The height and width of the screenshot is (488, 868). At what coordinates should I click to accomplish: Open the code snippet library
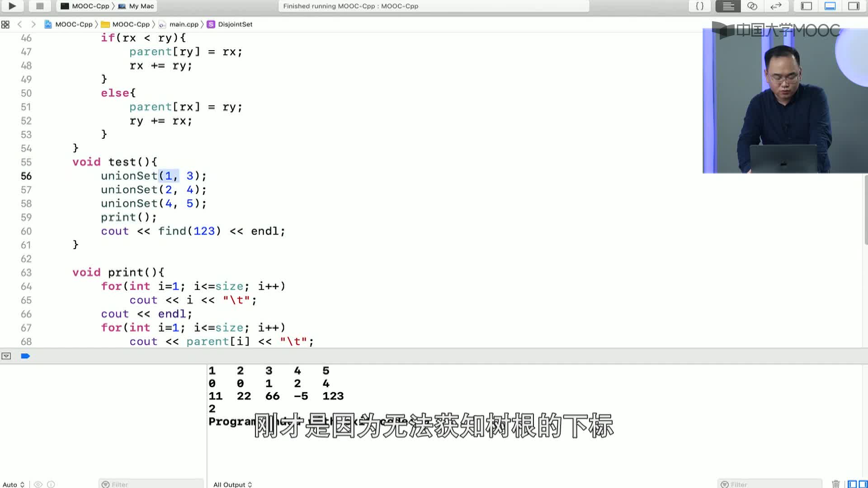coord(699,6)
